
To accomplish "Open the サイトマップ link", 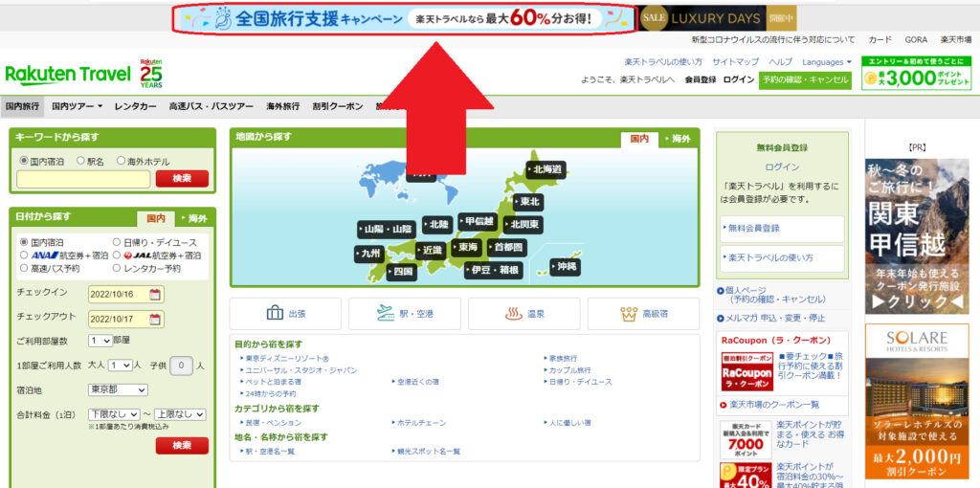I will tap(736, 62).
